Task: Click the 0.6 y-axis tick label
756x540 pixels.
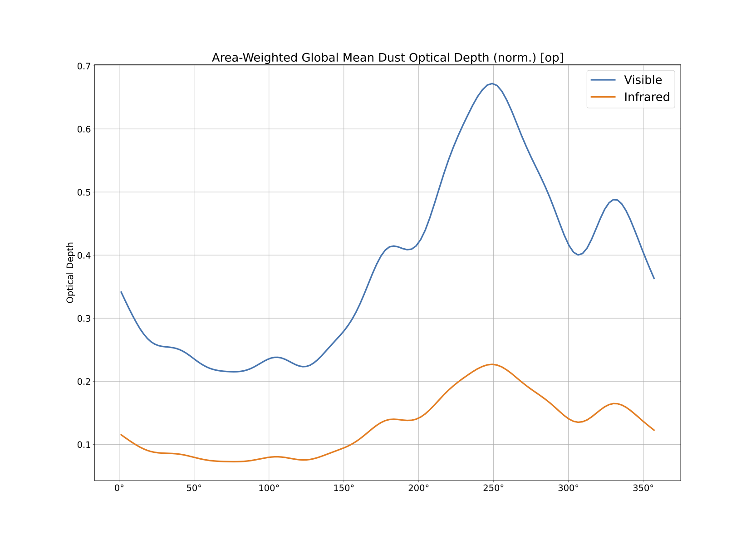Action: pos(83,129)
